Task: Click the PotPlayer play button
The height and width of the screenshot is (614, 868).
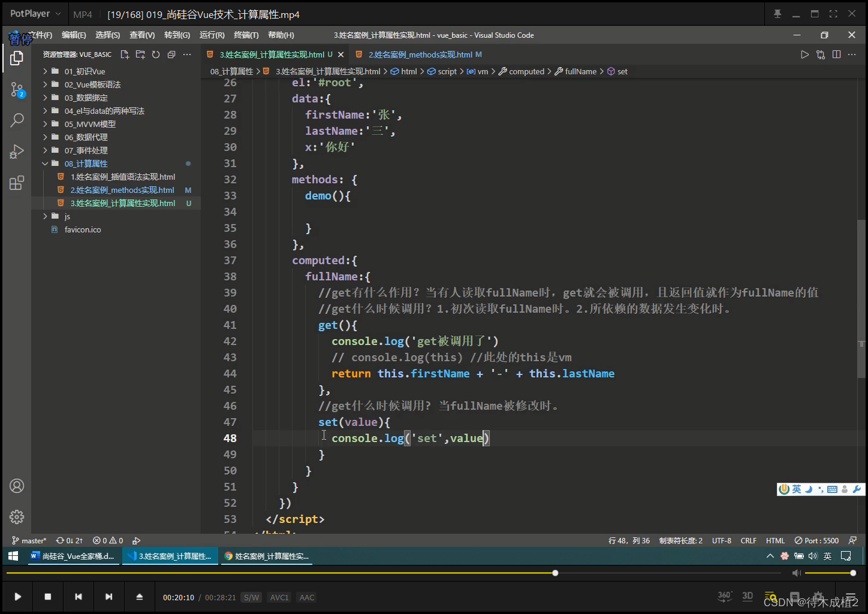Action: click(18, 597)
